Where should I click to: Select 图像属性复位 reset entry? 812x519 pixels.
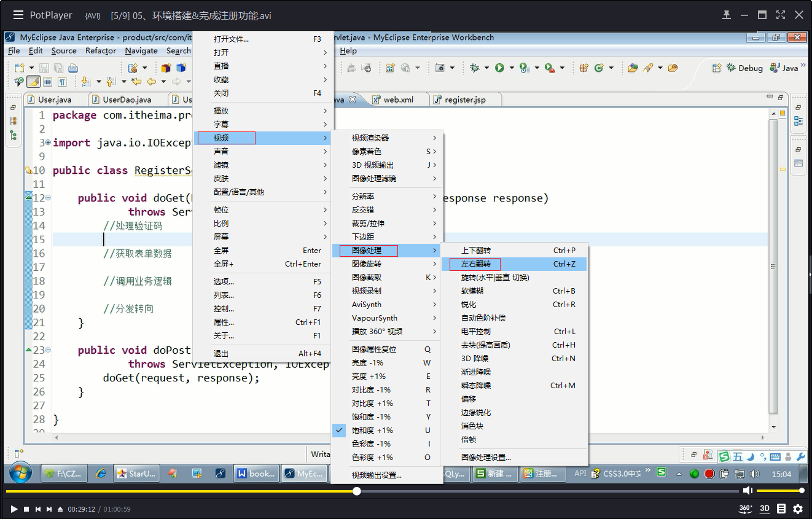[387, 349]
